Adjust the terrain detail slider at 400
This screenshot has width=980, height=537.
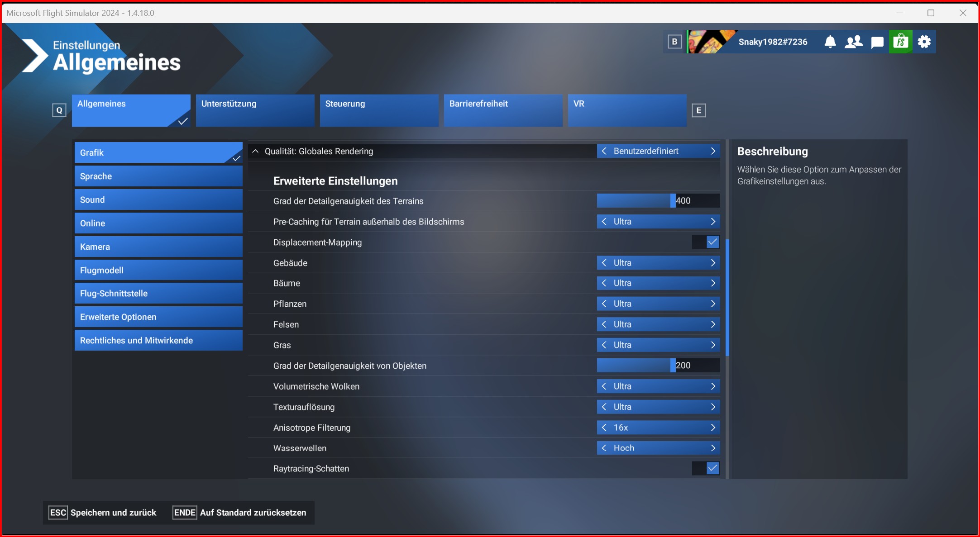[673, 200]
